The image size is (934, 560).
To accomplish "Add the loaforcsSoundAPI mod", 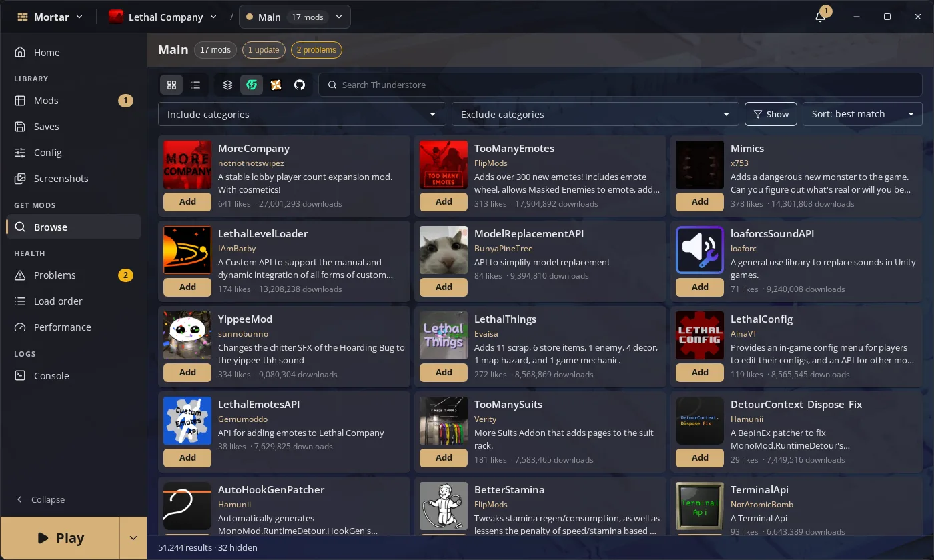I will coord(700,287).
